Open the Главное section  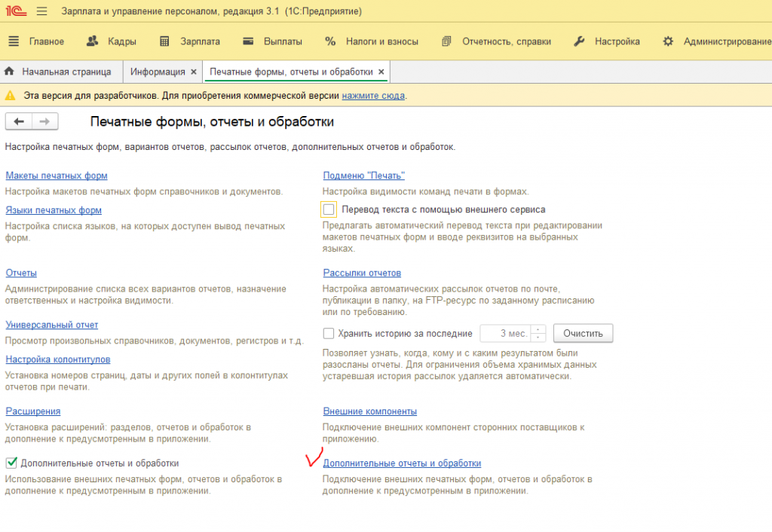click(x=46, y=42)
